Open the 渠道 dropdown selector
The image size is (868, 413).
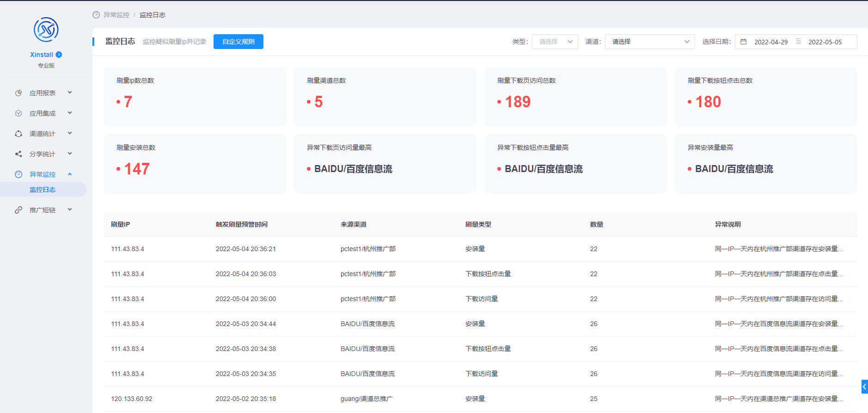pyautogui.click(x=650, y=42)
